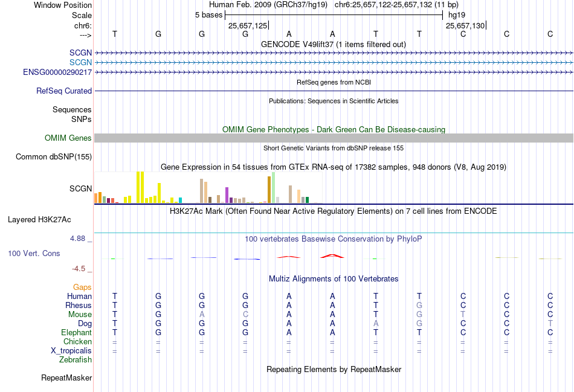Open the OMIM Genes track label

pos(68,138)
